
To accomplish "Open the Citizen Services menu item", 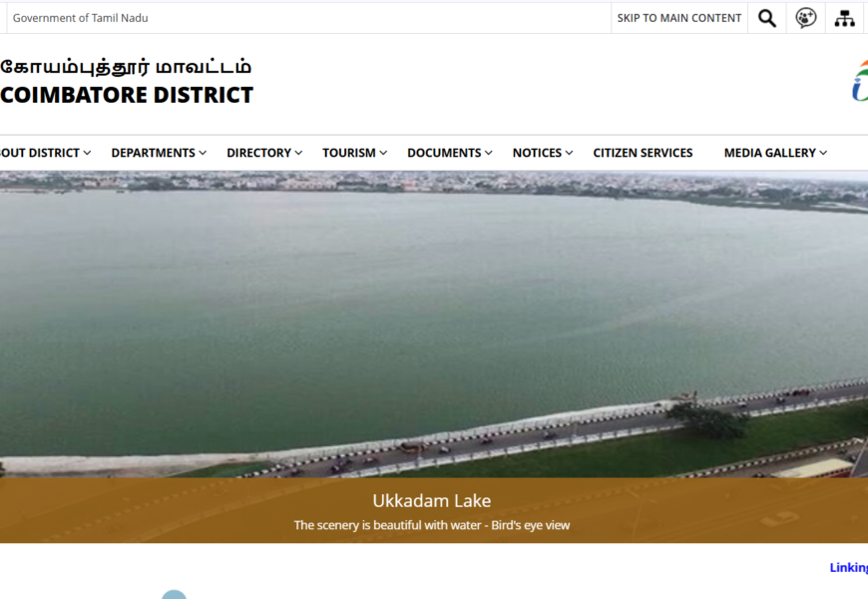I will tap(643, 153).
